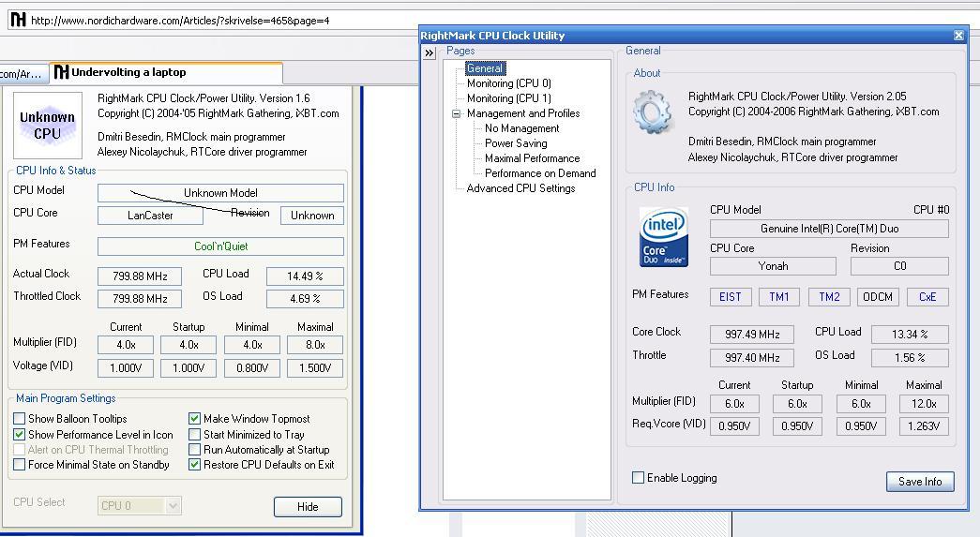Click the Hide button
Image resolution: width=980 pixels, height=537 pixels.
pyautogui.click(x=308, y=506)
